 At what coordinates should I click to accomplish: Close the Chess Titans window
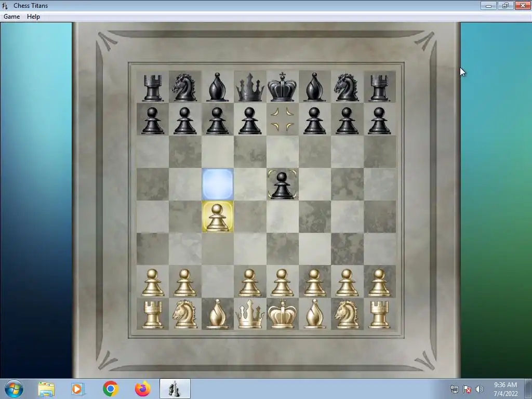[523, 5]
